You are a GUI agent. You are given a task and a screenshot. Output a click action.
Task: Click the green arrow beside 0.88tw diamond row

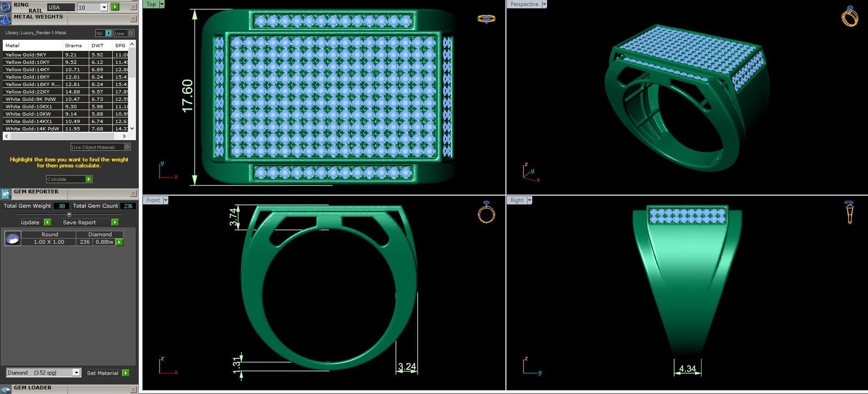pyautogui.click(x=119, y=242)
